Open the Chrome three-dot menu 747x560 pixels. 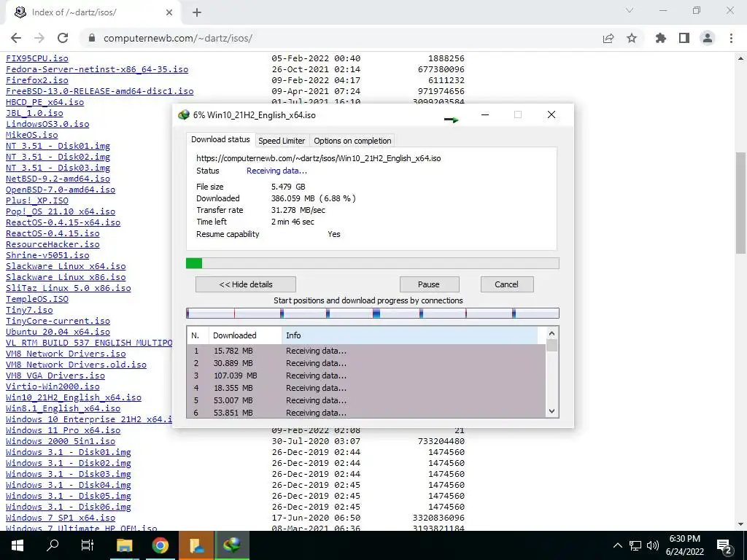pyautogui.click(x=731, y=38)
